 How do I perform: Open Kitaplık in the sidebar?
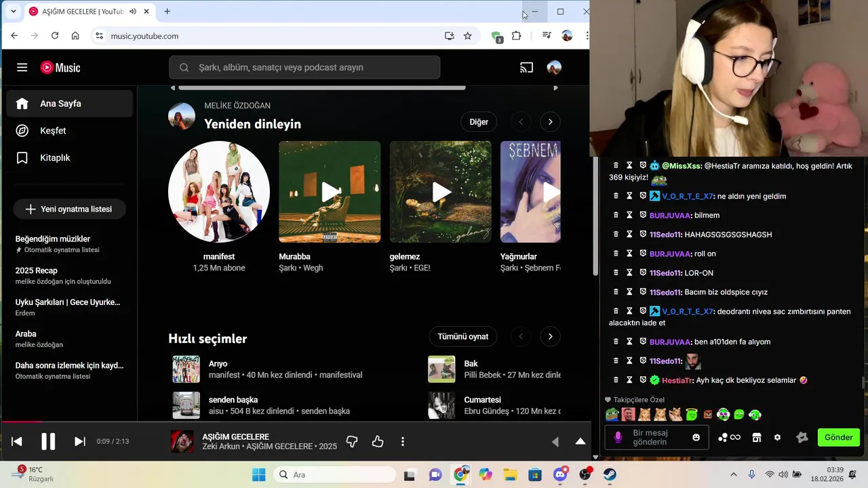(x=70, y=158)
